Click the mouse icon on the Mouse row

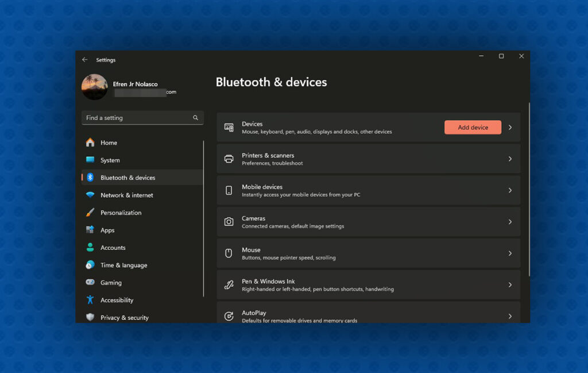coord(229,253)
